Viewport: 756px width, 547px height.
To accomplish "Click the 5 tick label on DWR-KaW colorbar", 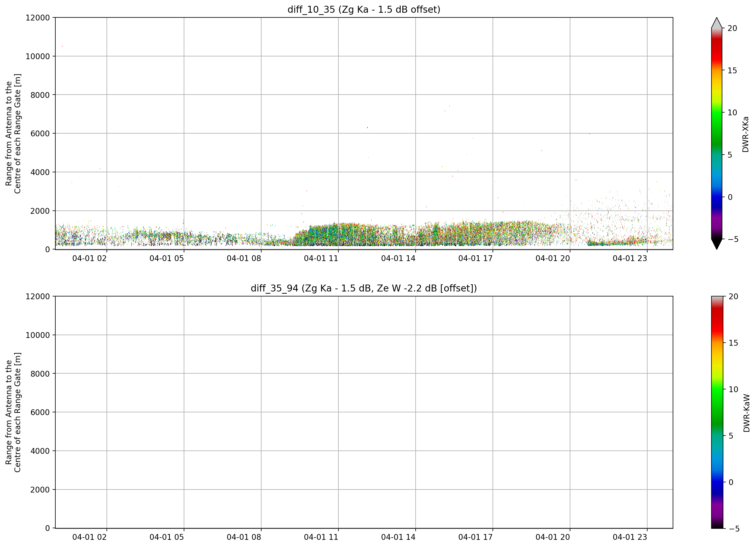I will coord(731,436).
